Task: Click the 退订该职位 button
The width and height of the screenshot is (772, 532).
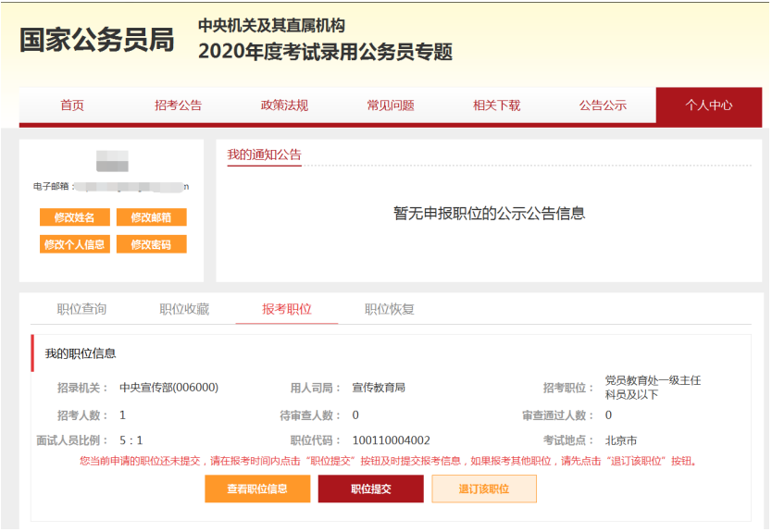Action: pyautogui.click(x=484, y=489)
